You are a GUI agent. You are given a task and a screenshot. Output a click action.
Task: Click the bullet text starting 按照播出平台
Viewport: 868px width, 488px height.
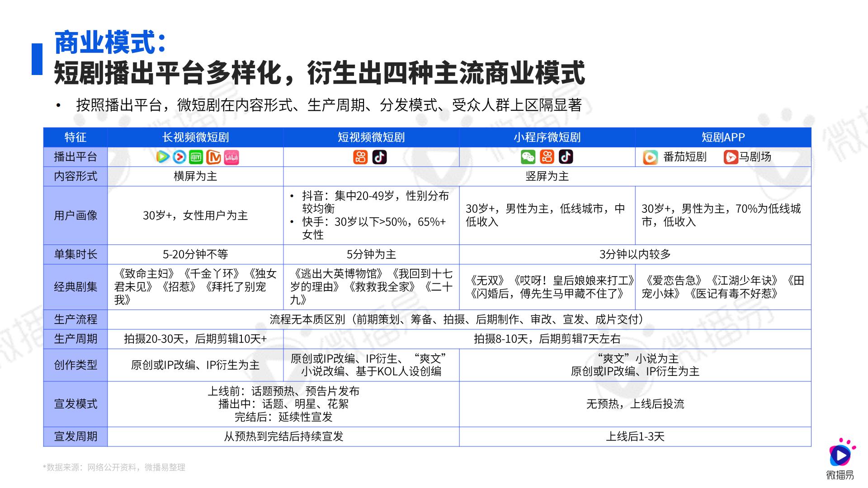pyautogui.click(x=329, y=105)
